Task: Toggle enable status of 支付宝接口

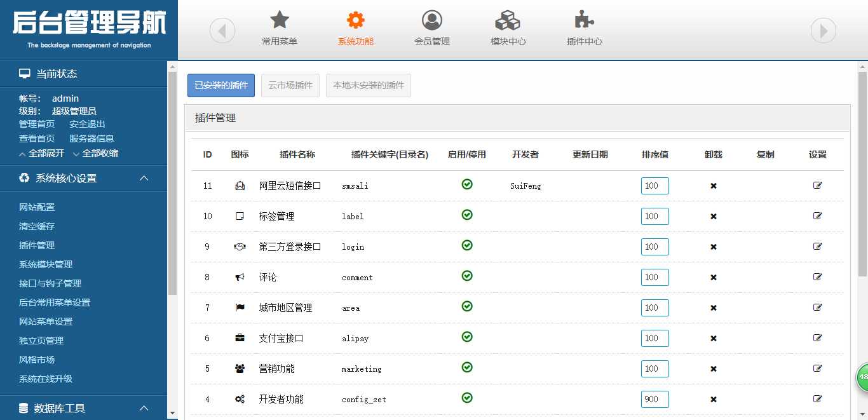Action: point(467,337)
